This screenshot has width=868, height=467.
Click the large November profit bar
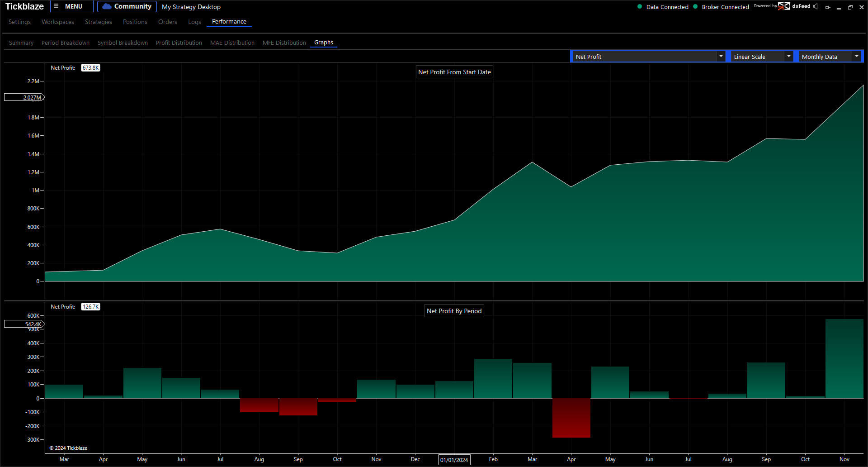[844, 358]
